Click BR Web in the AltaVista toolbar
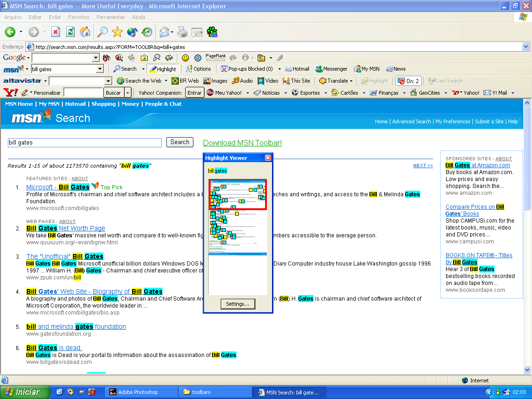The width and height of the screenshot is (532, 399). (185, 81)
